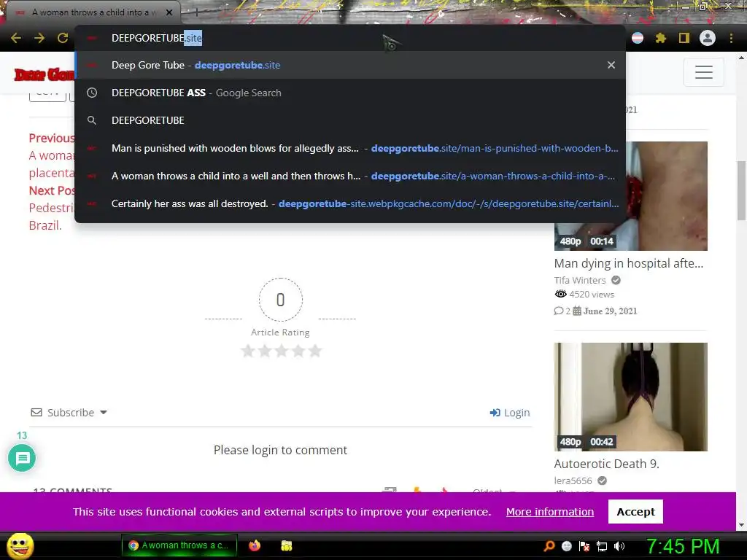Open the Chrome three-dot menu

pyautogui.click(x=731, y=38)
